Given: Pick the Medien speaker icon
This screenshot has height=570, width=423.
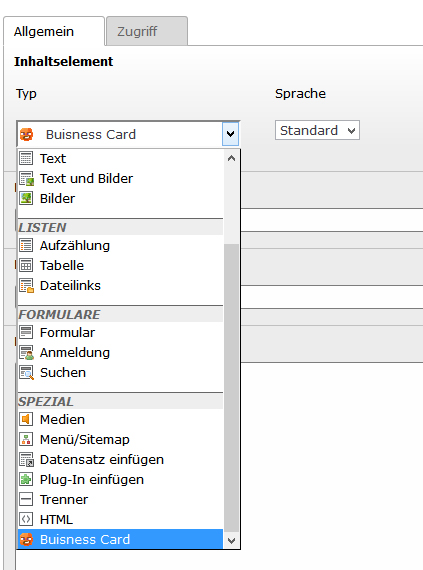Looking at the screenshot, I should point(26,419).
